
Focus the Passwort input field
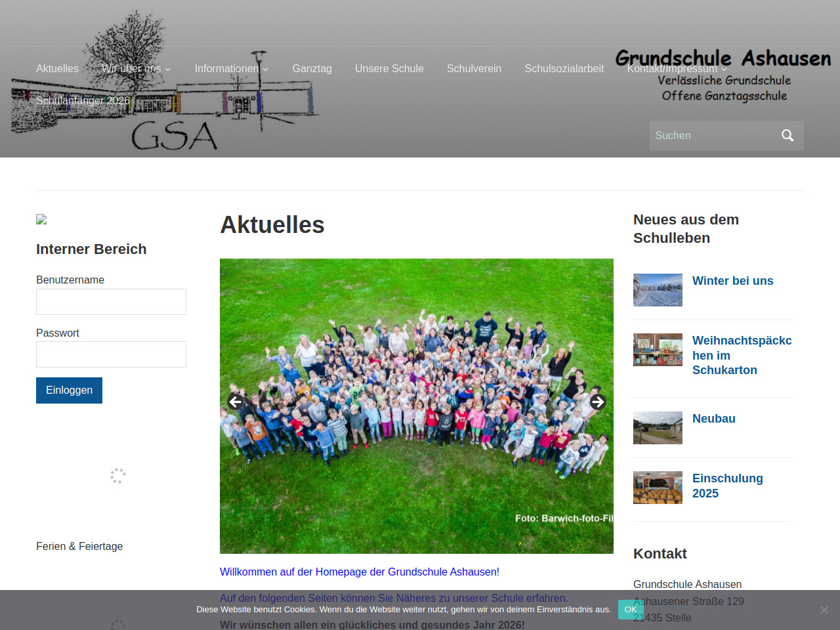[x=111, y=354]
